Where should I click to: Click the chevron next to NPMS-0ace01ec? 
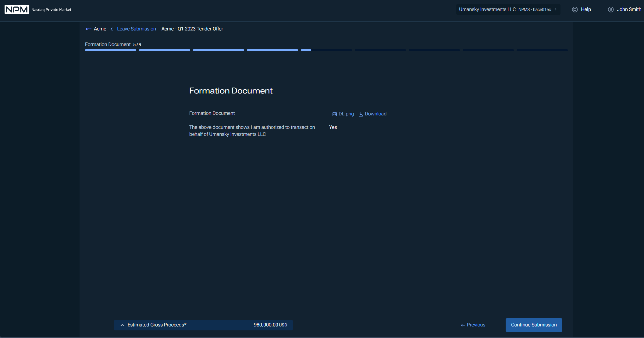(556, 9)
